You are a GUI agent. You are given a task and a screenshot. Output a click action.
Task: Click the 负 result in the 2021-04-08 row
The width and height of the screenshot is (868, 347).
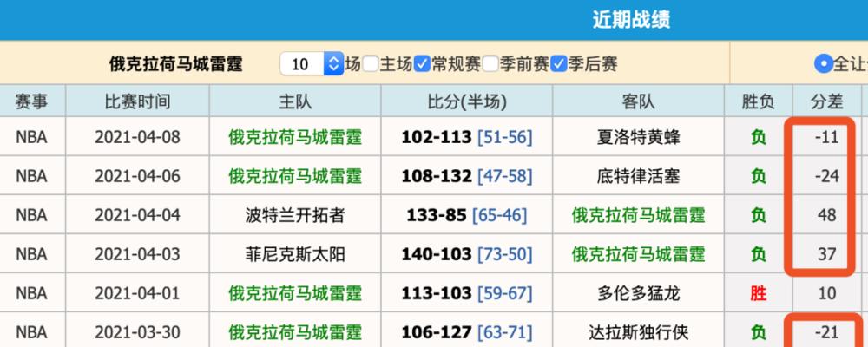(x=759, y=137)
